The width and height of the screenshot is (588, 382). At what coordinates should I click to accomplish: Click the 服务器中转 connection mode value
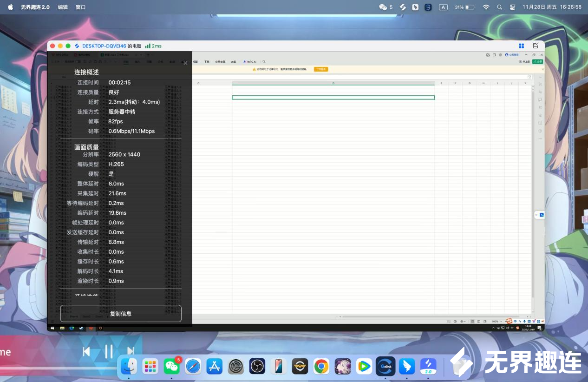click(x=122, y=112)
